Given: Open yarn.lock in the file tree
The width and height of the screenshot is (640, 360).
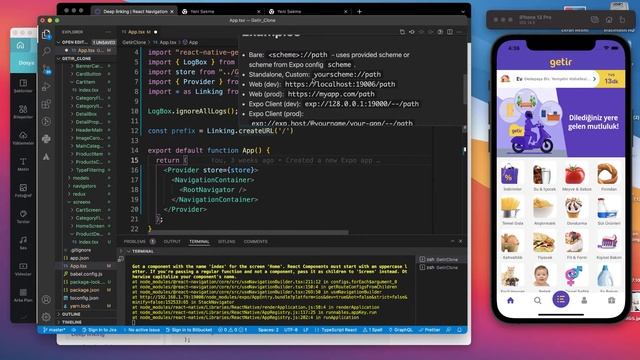Looking at the screenshot, I should [80, 306].
